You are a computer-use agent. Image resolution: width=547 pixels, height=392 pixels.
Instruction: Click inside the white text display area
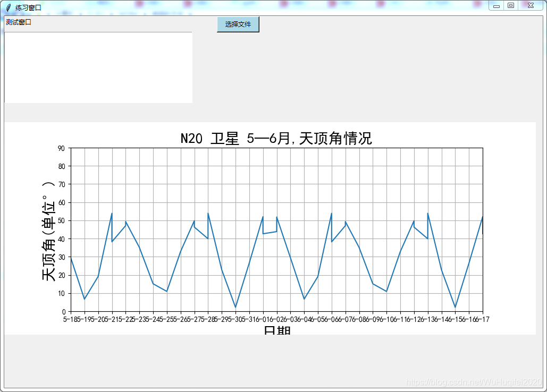coord(98,66)
